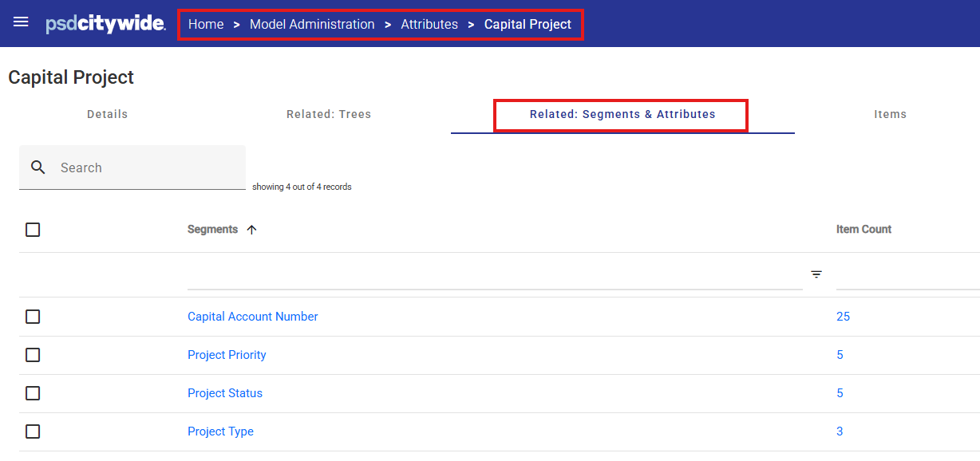Check the Capital Account Number row
Viewport: 980px width, 461px height.
(x=33, y=317)
